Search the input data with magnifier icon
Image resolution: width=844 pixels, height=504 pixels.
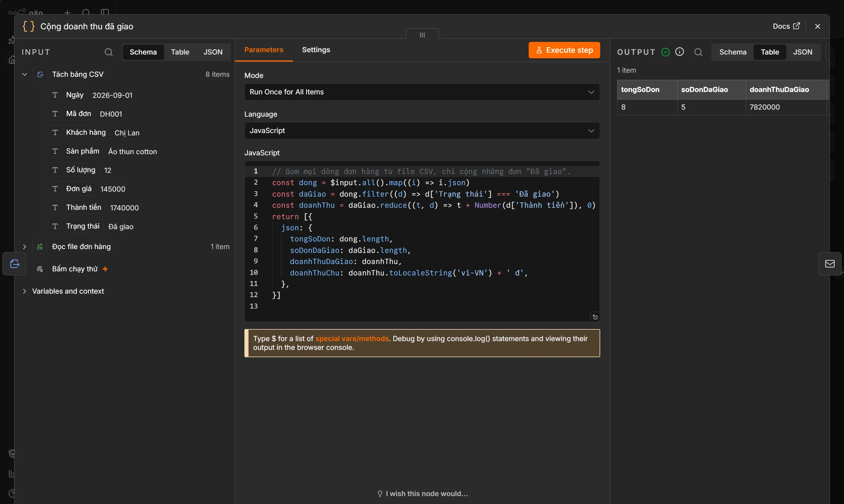(x=109, y=52)
